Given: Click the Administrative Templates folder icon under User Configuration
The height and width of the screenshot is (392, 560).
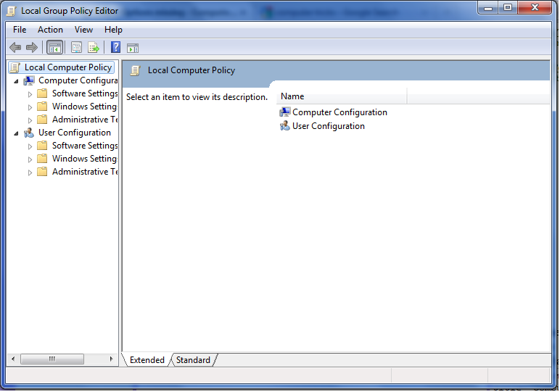Looking at the screenshot, I should pos(42,172).
